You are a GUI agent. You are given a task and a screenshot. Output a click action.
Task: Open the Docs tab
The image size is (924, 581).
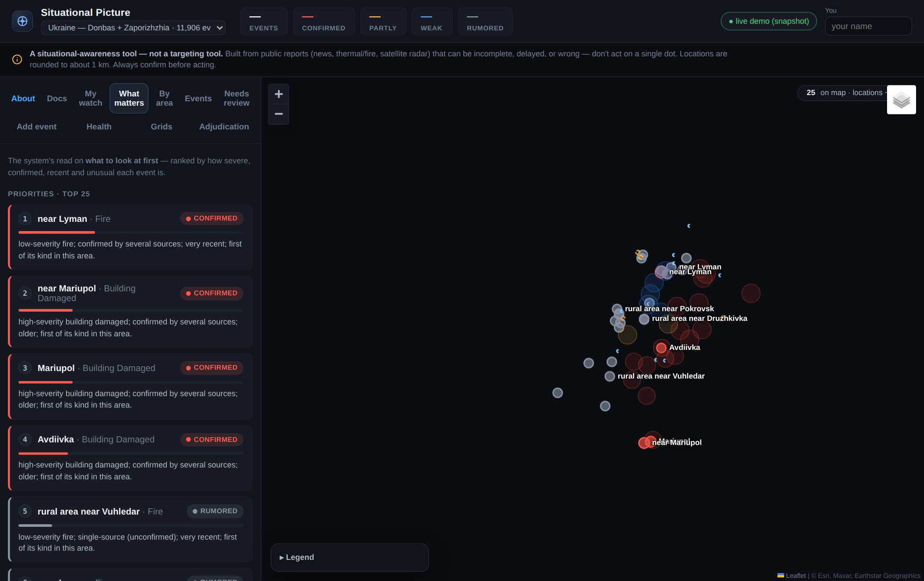57,98
